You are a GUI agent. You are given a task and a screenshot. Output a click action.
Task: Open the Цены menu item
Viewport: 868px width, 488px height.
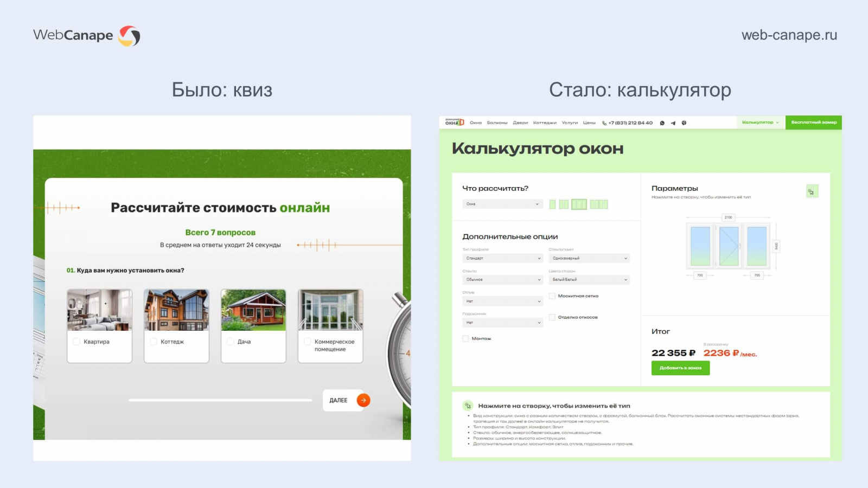[x=589, y=123]
